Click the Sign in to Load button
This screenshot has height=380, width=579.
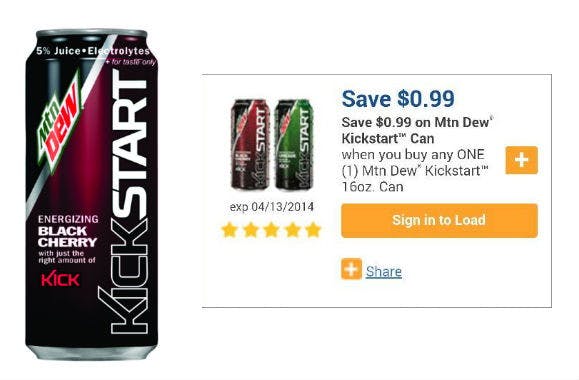439,220
